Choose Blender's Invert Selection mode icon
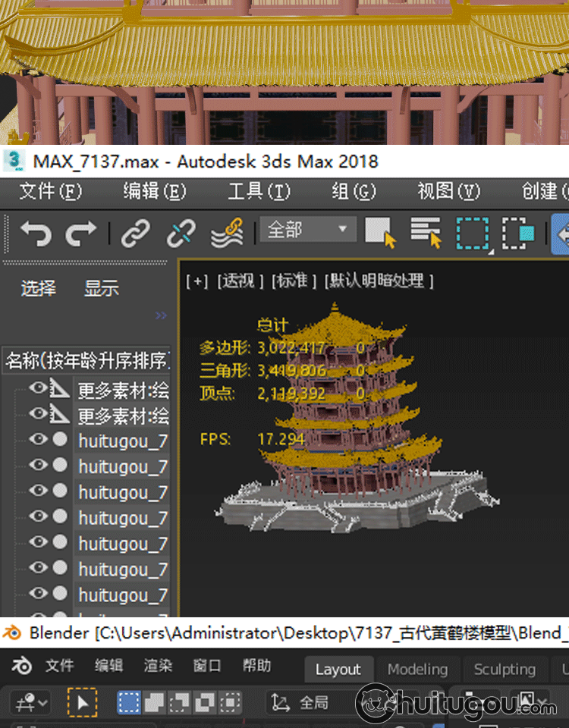 (205, 702)
